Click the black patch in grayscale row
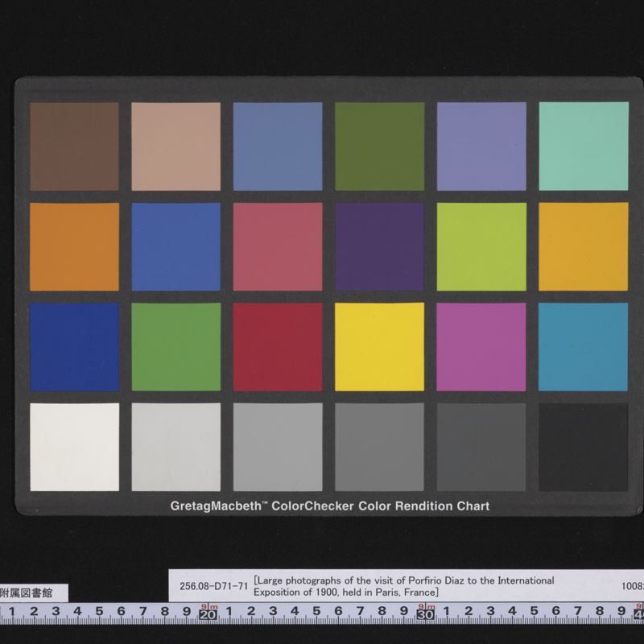644x644 pixels. [583, 447]
